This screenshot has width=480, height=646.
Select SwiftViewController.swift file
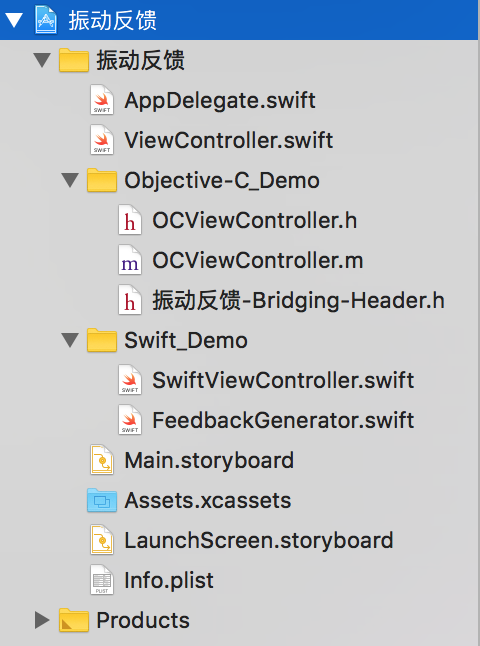(283, 380)
